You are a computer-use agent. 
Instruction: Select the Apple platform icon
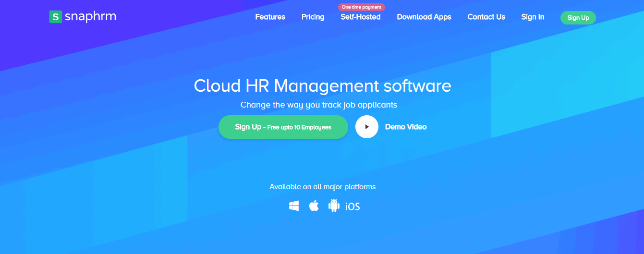point(314,206)
